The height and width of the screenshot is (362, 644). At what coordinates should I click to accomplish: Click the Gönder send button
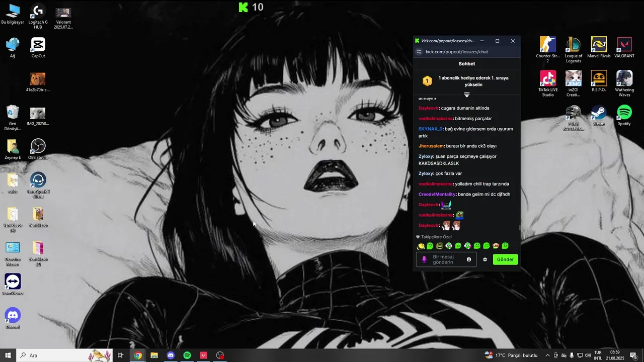505,259
